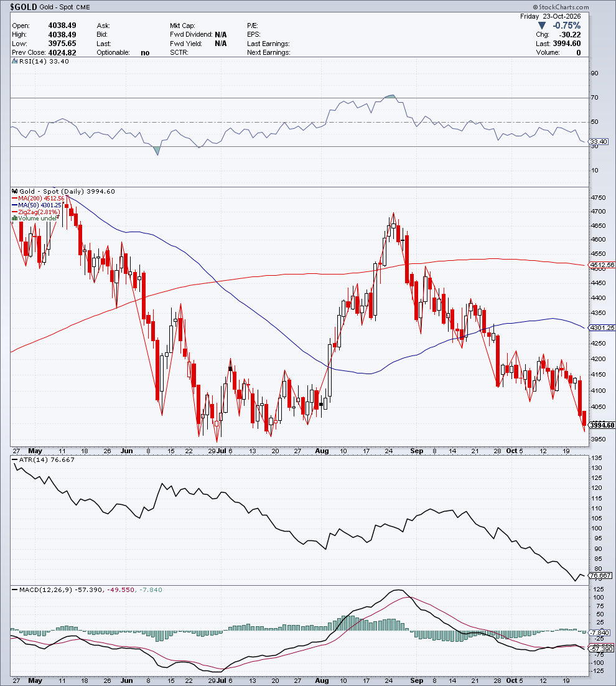
Task: Click the 4301.25 price tag on right axis
Action: pos(602,327)
